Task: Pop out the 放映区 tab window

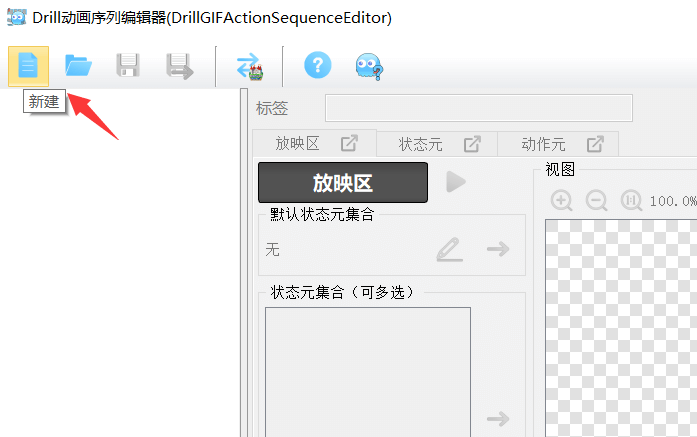Action: [350, 143]
